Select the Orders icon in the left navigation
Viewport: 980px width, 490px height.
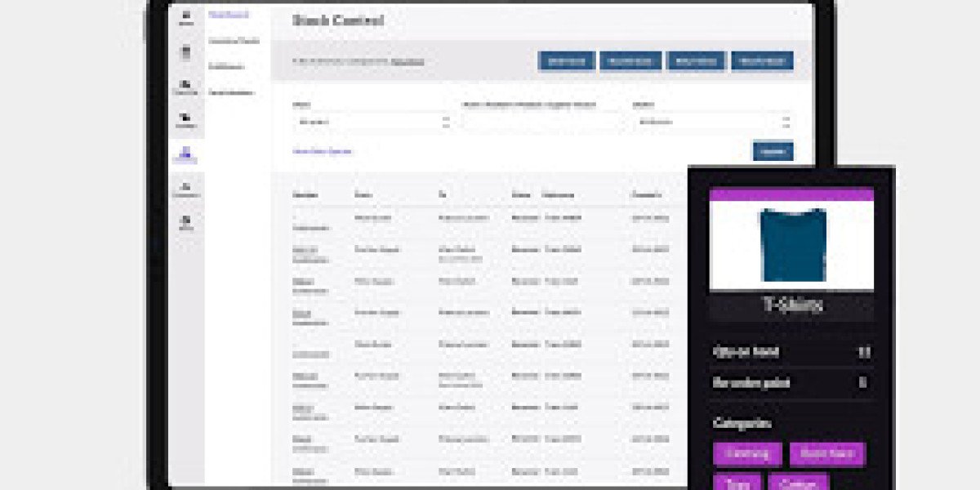pyautogui.click(x=185, y=49)
